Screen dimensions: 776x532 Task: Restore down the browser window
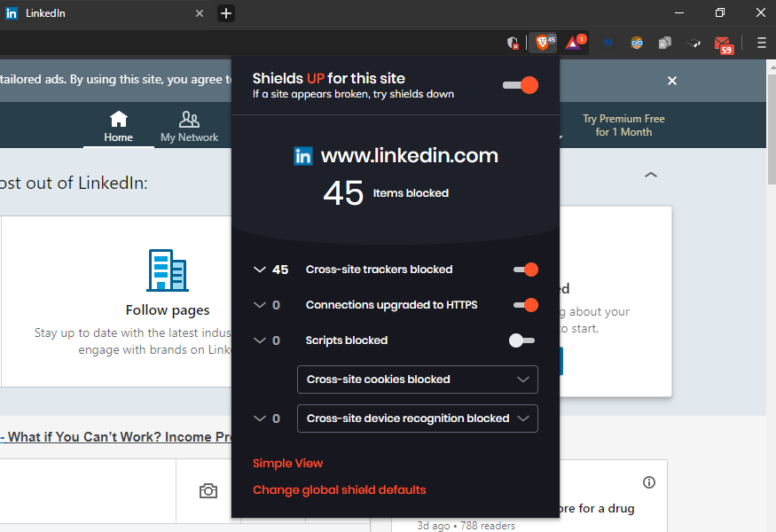tap(720, 13)
